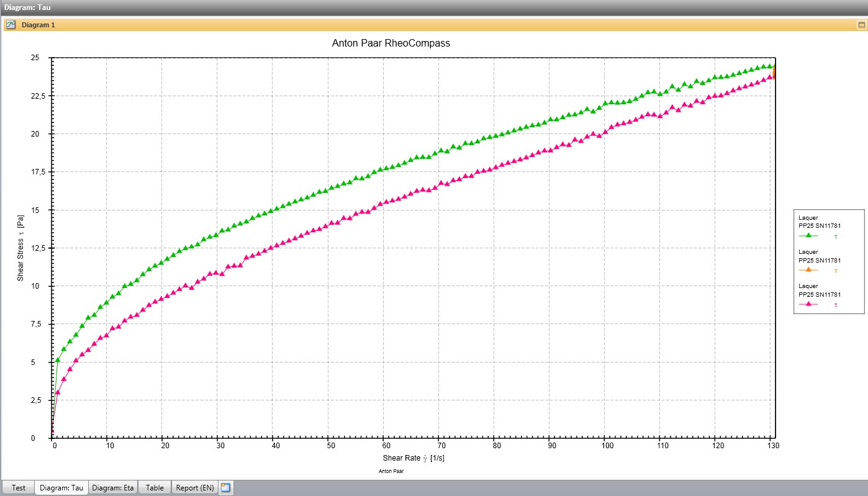Select the Shear Stress y-axis label
The image size is (868, 496).
click(x=20, y=248)
